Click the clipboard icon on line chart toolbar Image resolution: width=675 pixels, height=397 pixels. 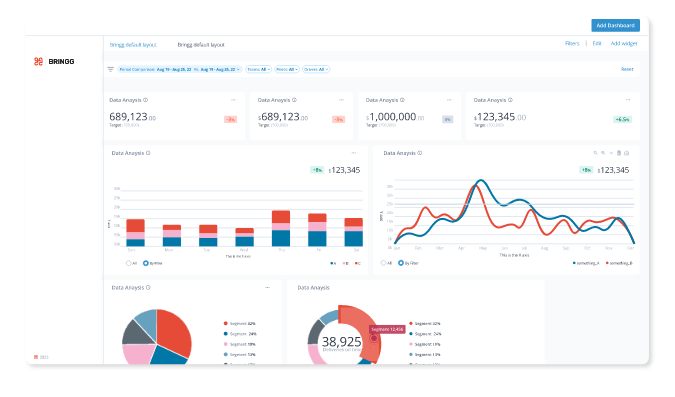[x=619, y=153]
